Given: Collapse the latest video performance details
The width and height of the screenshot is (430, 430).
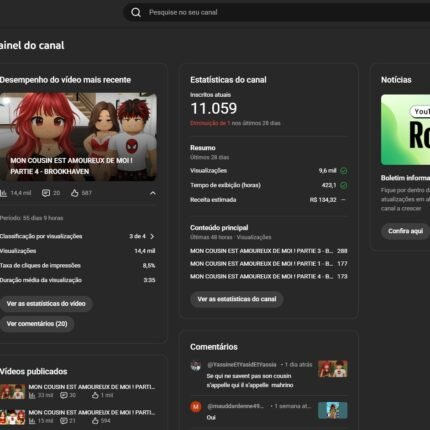Looking at the screenshot, I should (x=153, y=193).
